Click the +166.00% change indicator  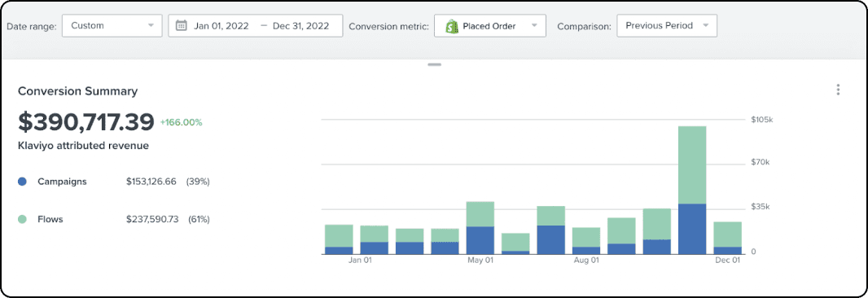(x=181, y=122)
